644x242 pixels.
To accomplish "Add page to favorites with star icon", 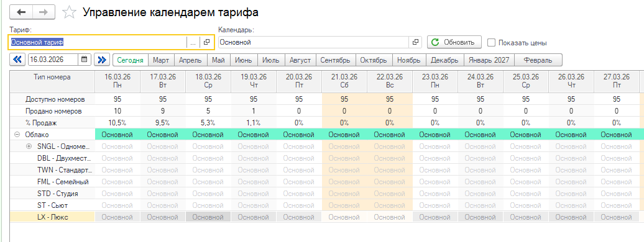I will (69, 12).
